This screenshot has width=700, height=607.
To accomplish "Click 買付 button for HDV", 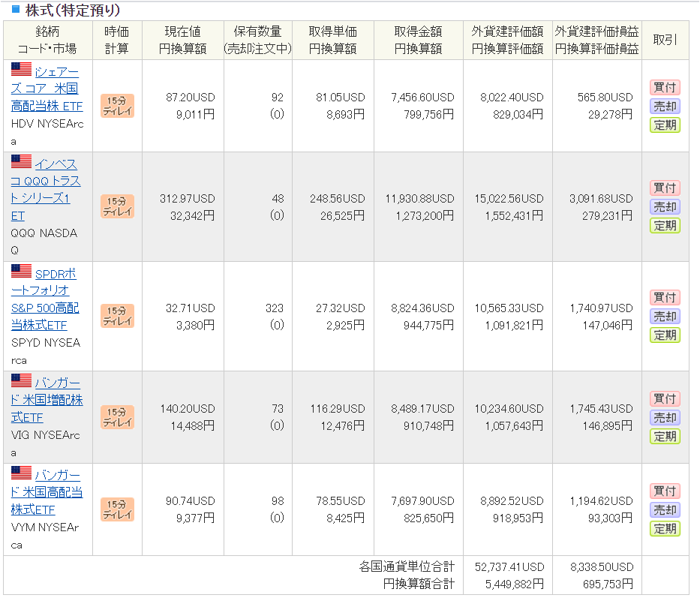I will 665,88.
